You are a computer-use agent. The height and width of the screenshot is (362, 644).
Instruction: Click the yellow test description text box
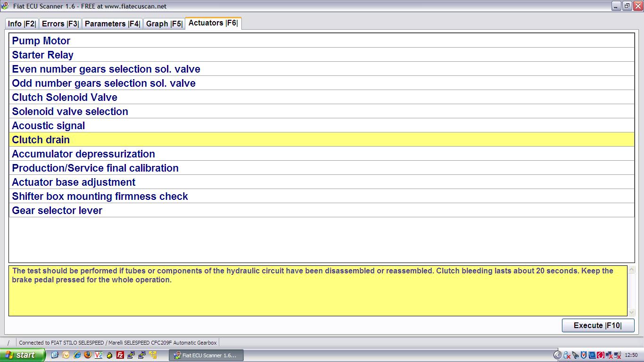318,291
